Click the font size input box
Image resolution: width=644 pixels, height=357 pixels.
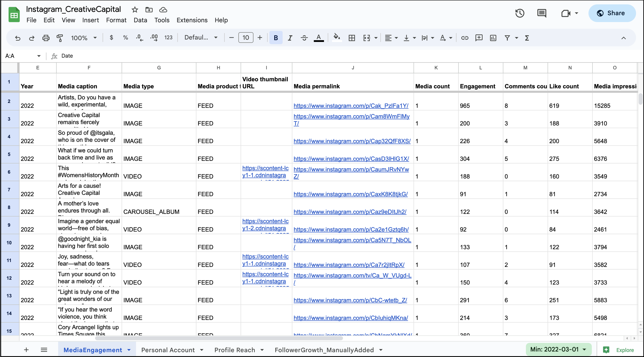point(245,38)
